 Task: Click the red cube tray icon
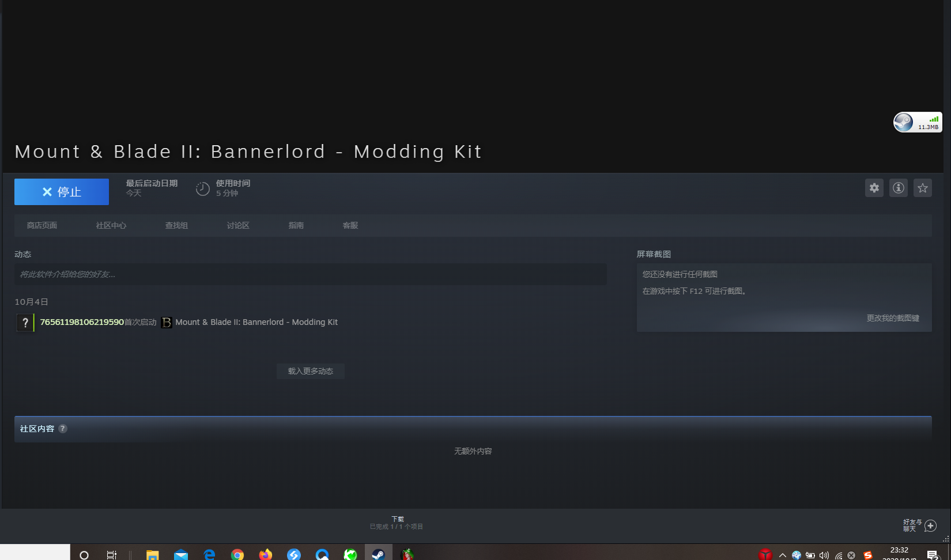[765, 555]
